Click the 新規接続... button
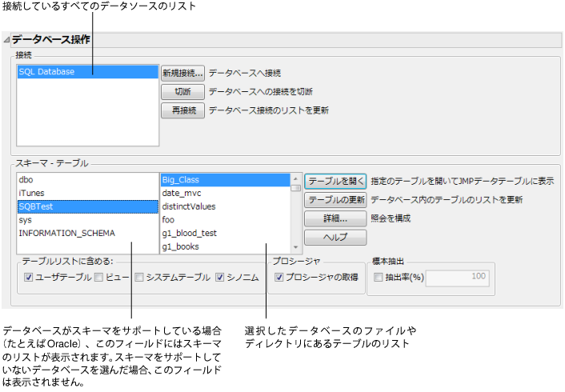The width and height of the screenshot is (565, 392). tap(182, 73)
